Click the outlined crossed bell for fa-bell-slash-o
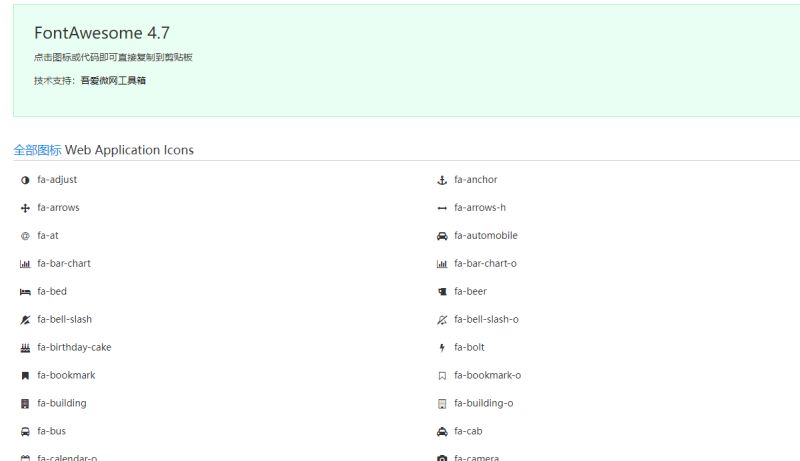 [442, 320]
